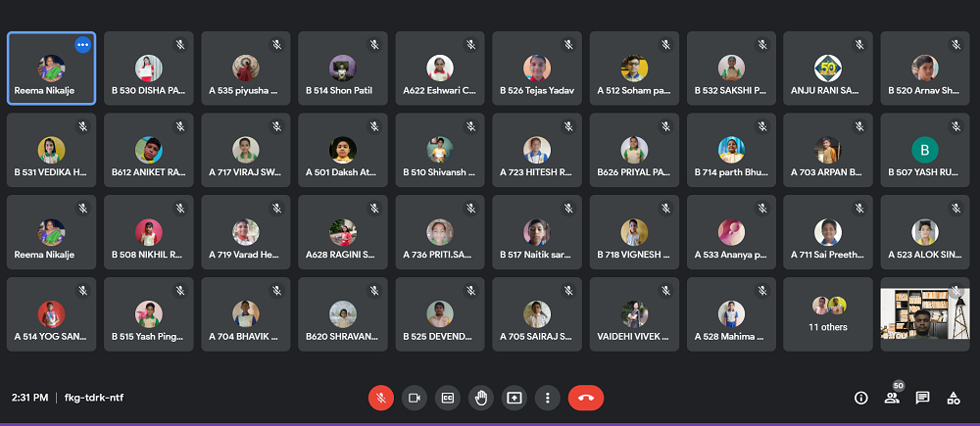Click the fkg-tdrk-ntf meeting code
The height and width of the screenshot is (426, 980).
pyautogui.click(x=94, y=398)
